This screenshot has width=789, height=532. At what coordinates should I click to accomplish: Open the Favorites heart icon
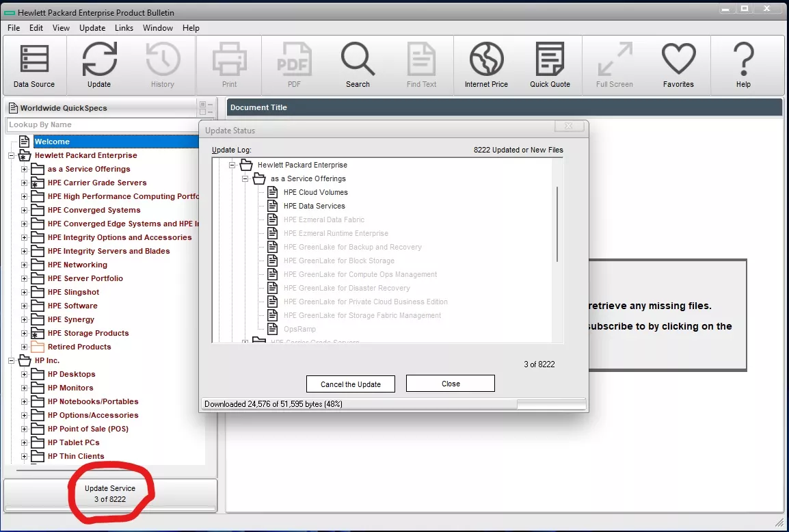pos(678,59)
